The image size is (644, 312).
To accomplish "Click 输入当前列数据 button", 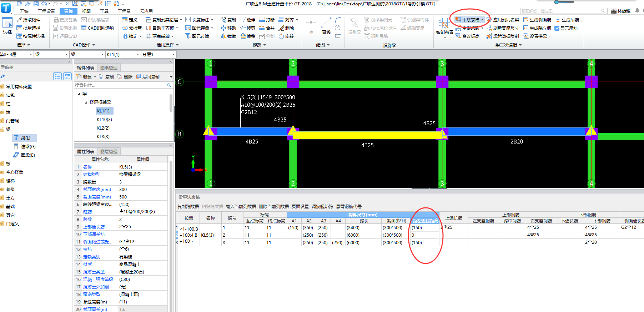I will [241, 206].
